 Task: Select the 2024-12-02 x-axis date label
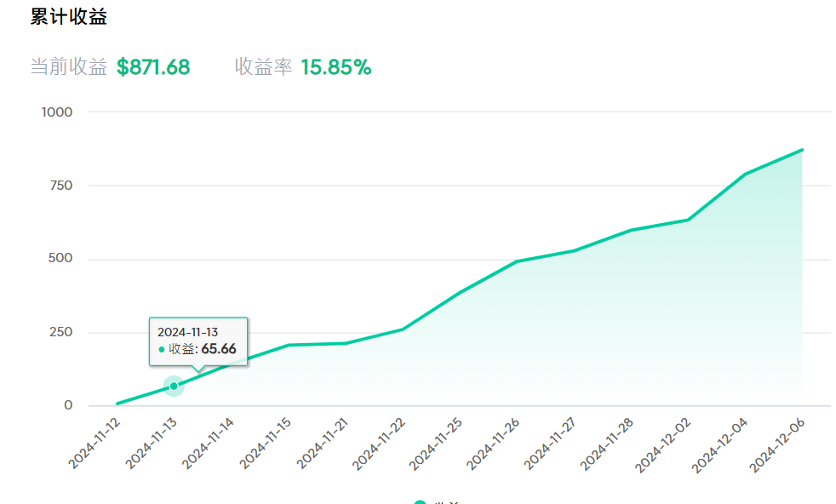665,443
